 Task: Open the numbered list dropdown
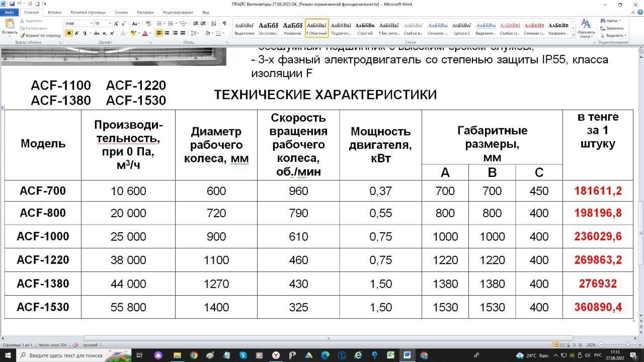click(176, 24)
